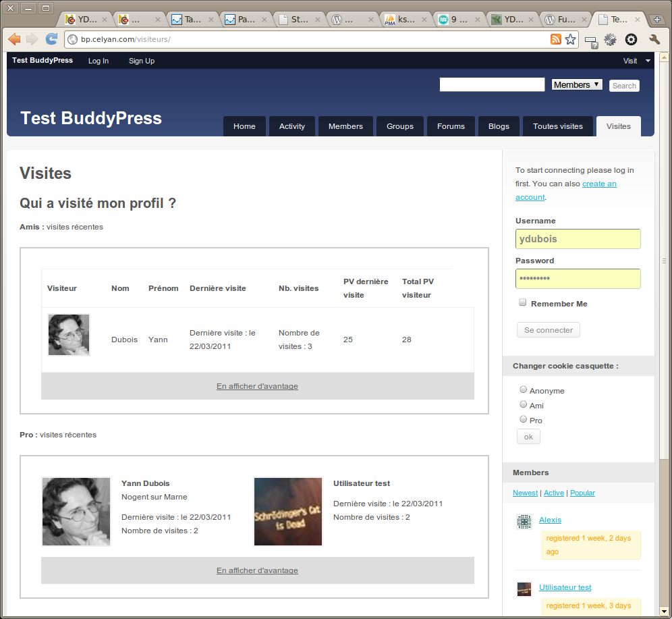Switch to the 'Ta...' browser tab

pyautogui.click(x=192, y=20)
